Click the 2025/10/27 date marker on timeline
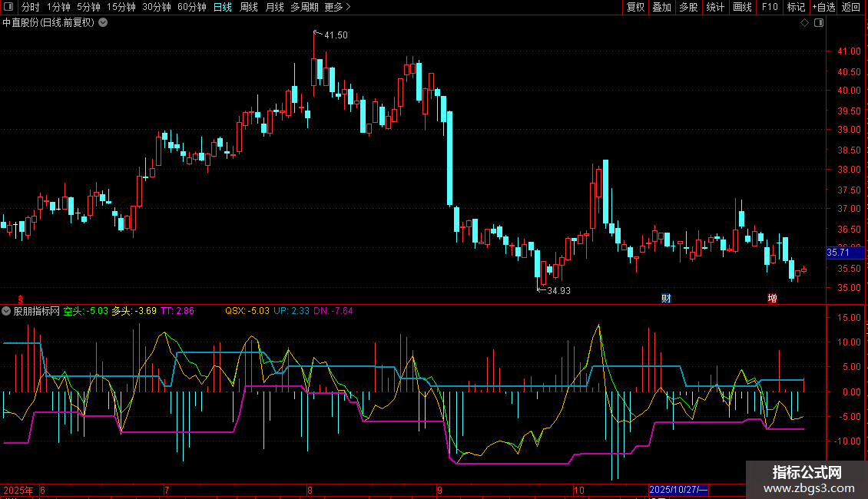The width and height of the screenshot is (868, 499). click(678, 490)
